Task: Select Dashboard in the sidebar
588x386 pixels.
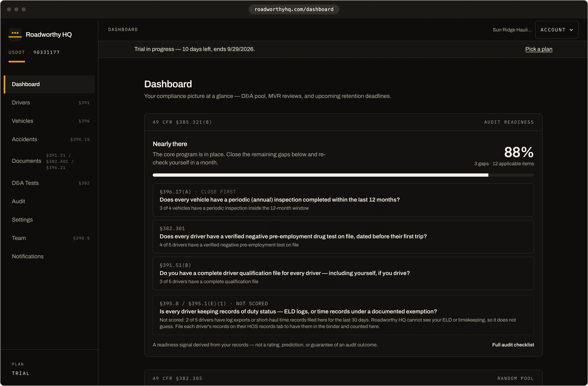Action: 49,84
